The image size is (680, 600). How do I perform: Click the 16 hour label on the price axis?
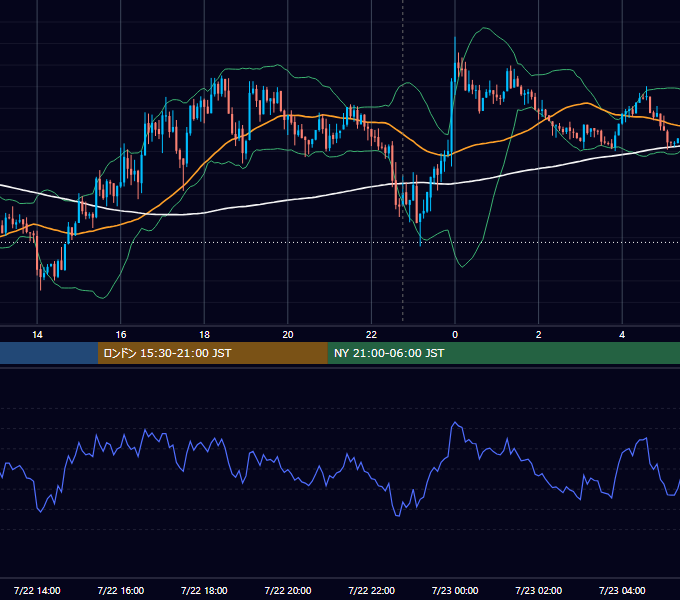pos(121,335)
